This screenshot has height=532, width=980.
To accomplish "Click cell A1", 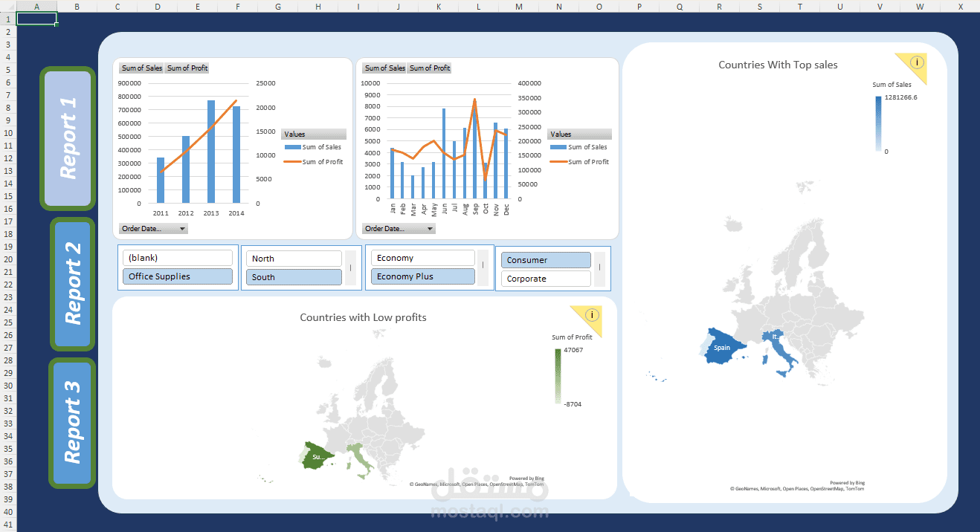I will tap(37, 19).
